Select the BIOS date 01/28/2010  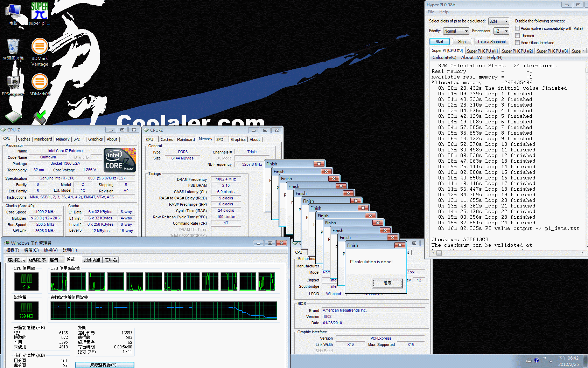373,323
